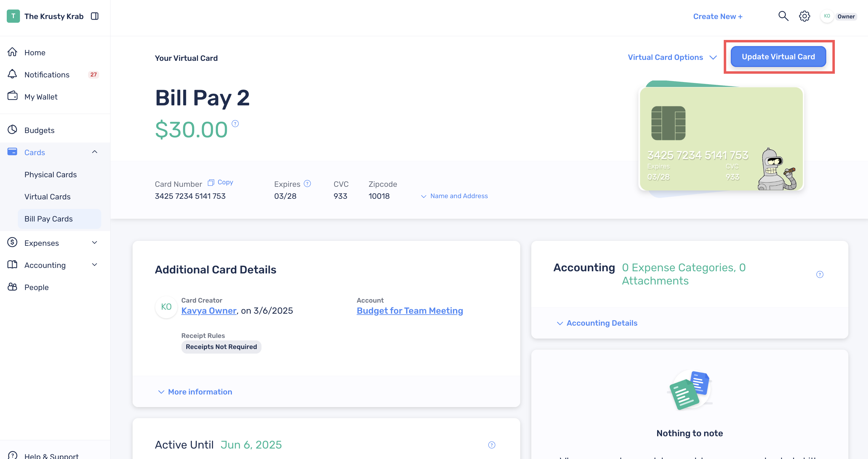Collapse sidebar using panel toggle icon
Viewport: 868px width, 459px height.
pos(95,16)
